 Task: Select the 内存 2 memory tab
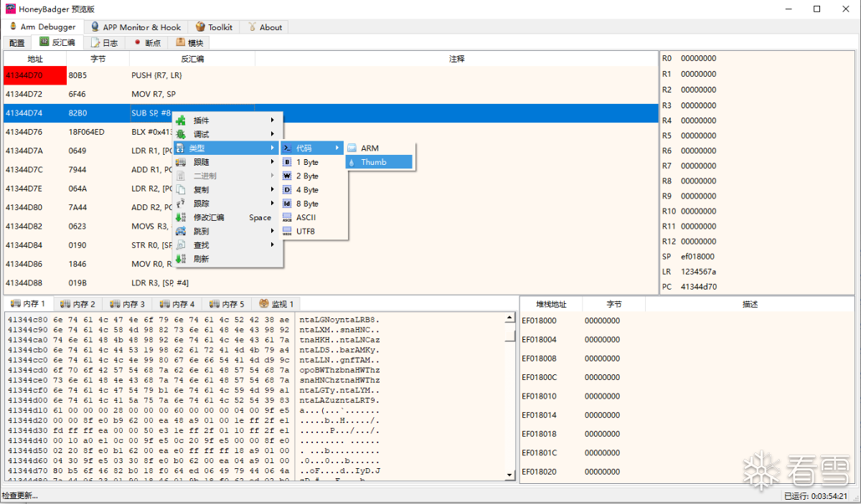coord(77,305)
